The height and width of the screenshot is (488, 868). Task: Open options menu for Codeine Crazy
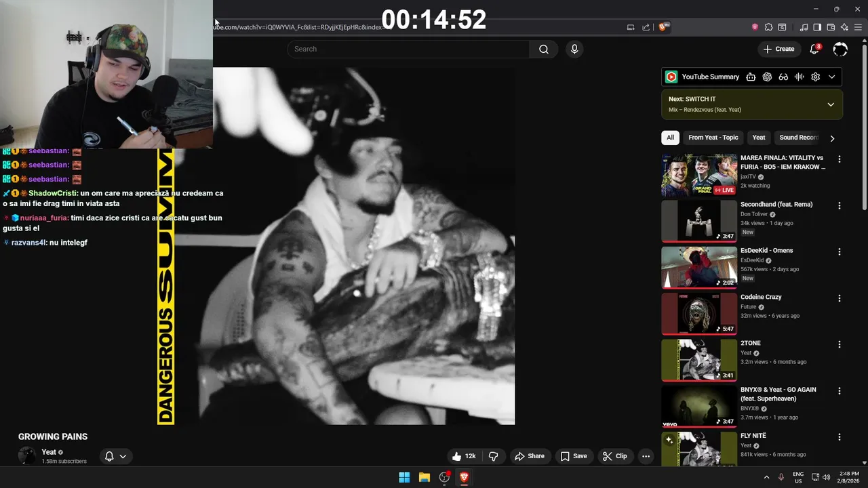click(840, 298)
